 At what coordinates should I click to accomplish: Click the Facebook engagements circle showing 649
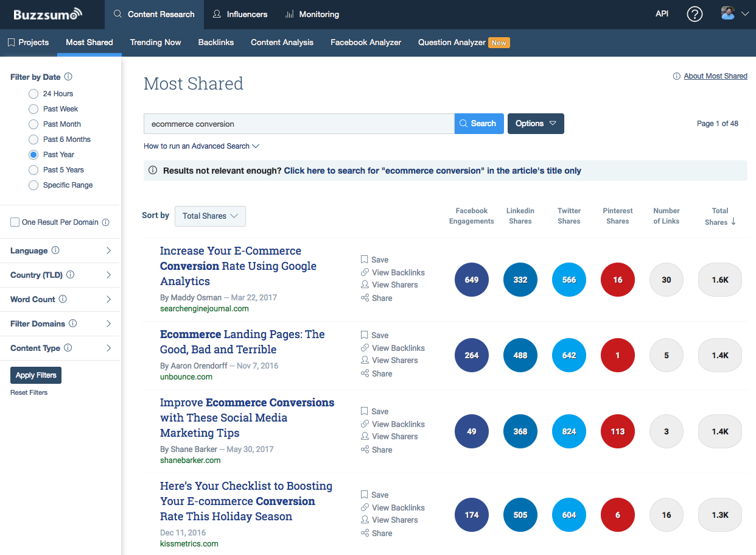[x=472, y=280]
